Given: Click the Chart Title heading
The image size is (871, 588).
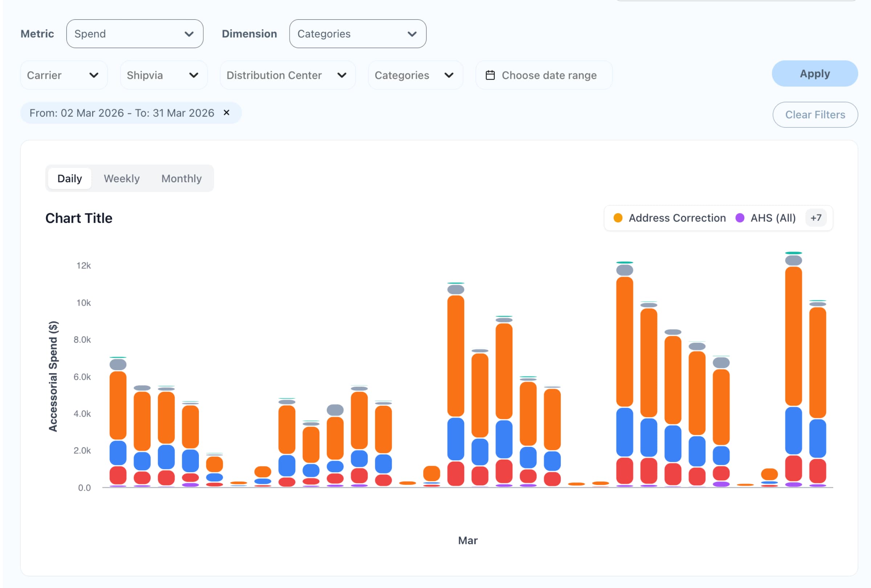Looking at the screenshot, I should [79, 218].
